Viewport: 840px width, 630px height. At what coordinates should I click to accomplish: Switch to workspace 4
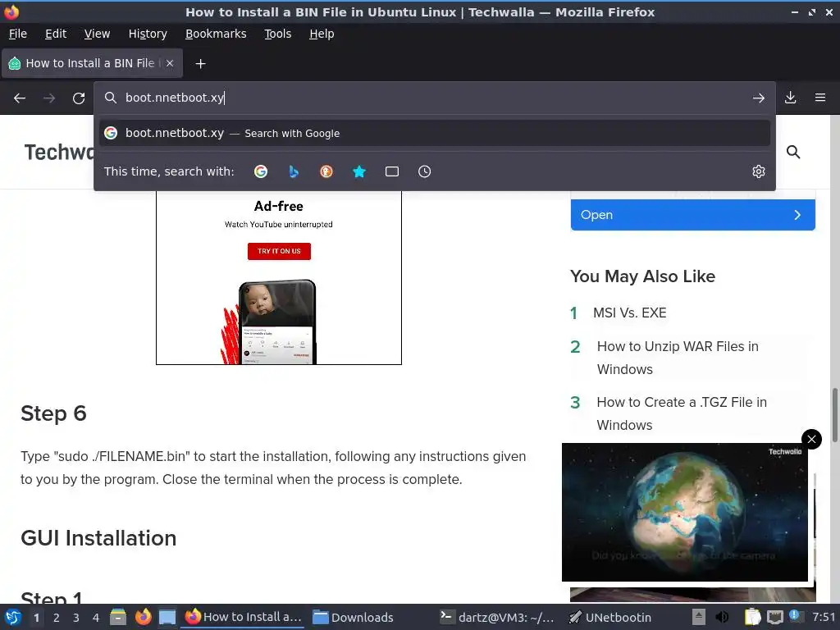96,618
